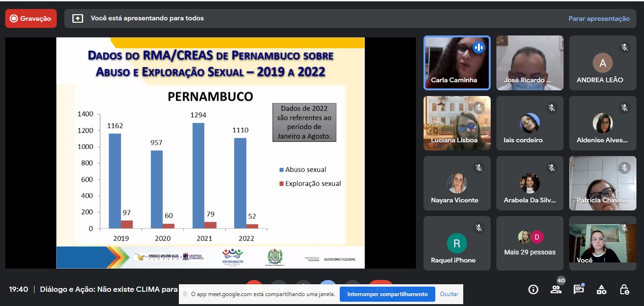
Task: Click the muted mic icon on ANDREA LEÃO
Action: 625,47
